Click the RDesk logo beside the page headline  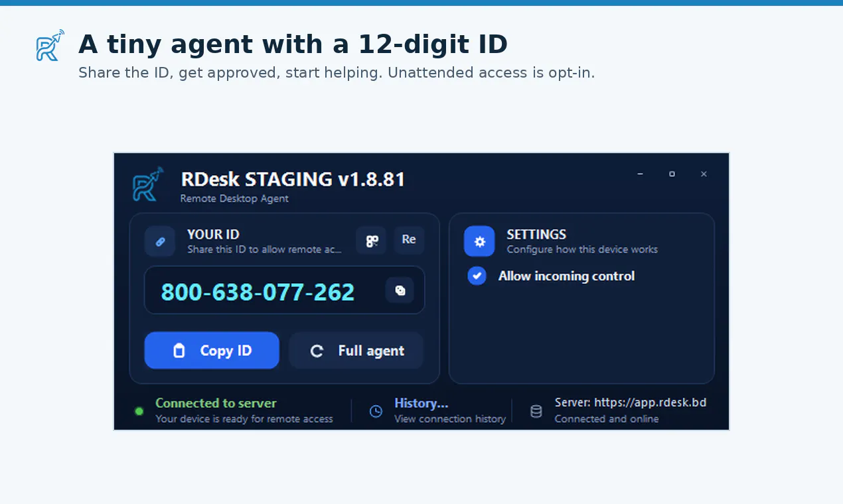pyautogui.click(x=50, y=45)
